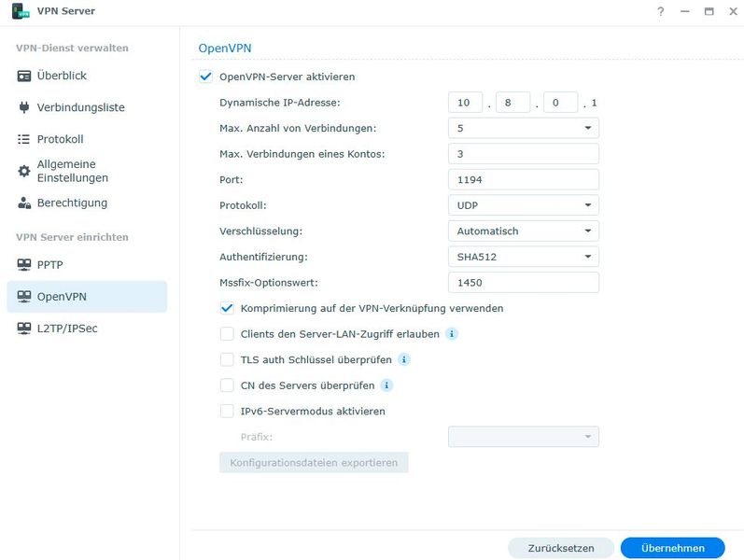Click the Zurücksetzen button
Viewport: 744px width, 560px height.
[x=562, y=548]
